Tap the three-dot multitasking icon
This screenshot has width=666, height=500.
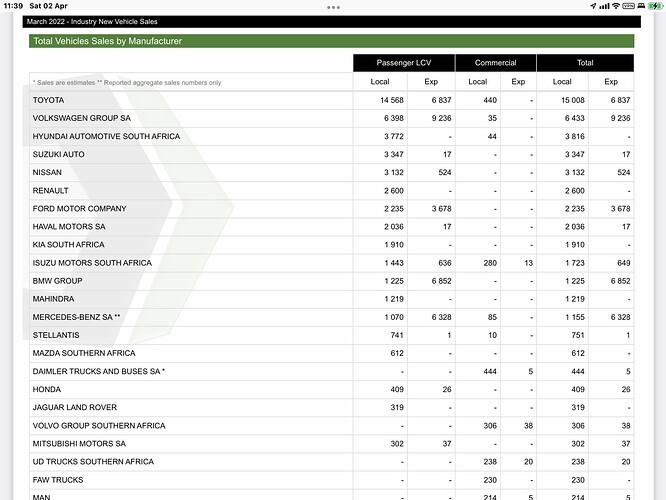(x=333, y=7)
